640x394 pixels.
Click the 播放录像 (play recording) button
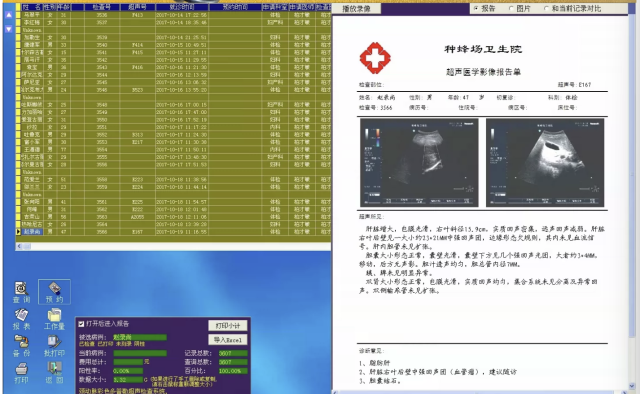pyautogui.click(x=357, y=8)
